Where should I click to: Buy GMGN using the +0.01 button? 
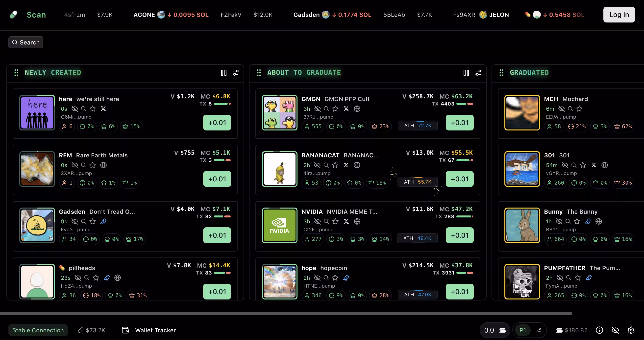pos(460,123)
